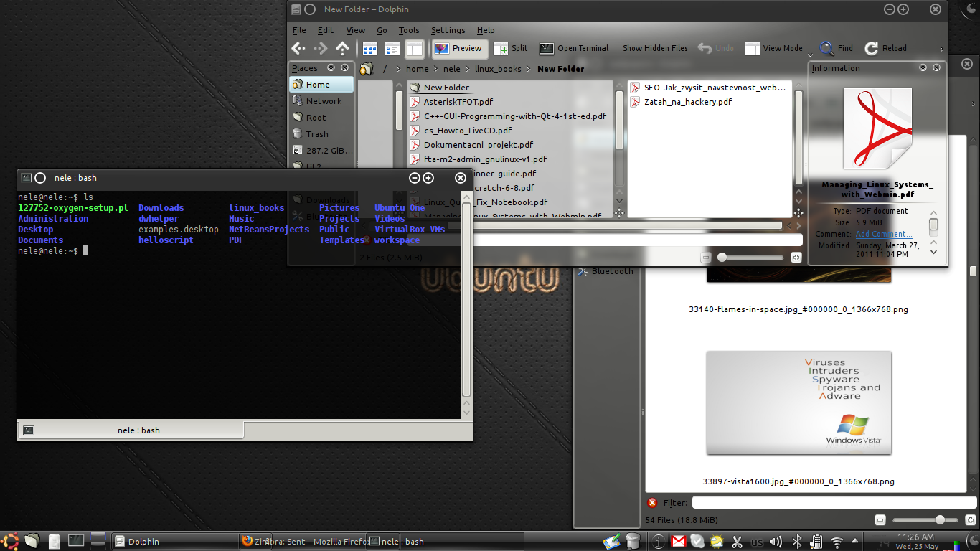Adjust Dolphin zoom slider in front window

tap(750, 258)
